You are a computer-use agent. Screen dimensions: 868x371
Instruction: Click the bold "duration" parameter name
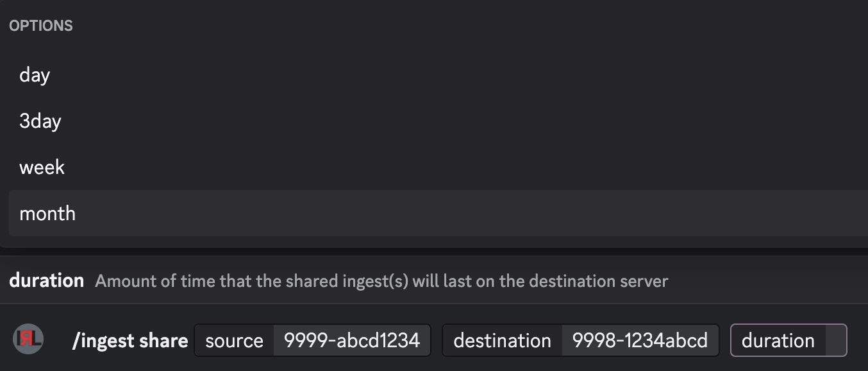pyautogui.click(x=46, y=280)
